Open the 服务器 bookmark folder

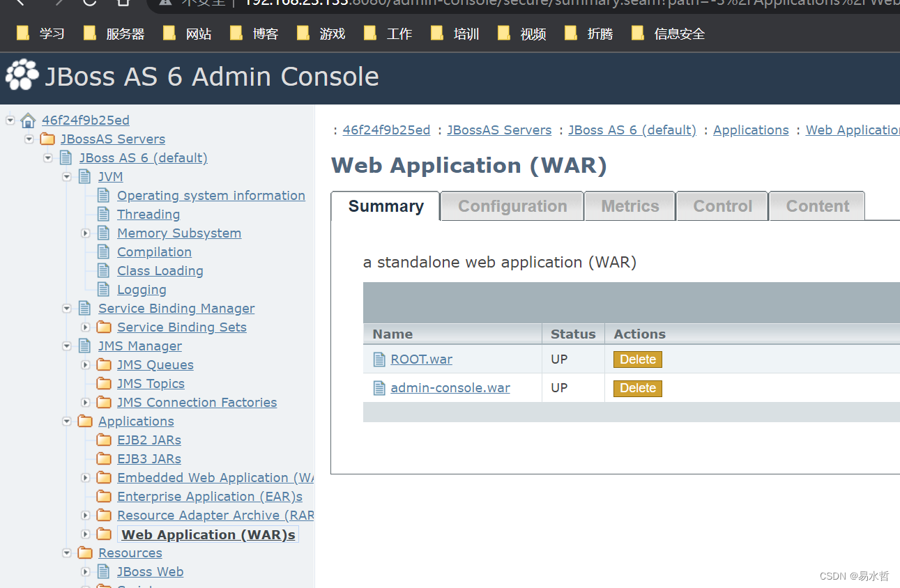point(114,33)
